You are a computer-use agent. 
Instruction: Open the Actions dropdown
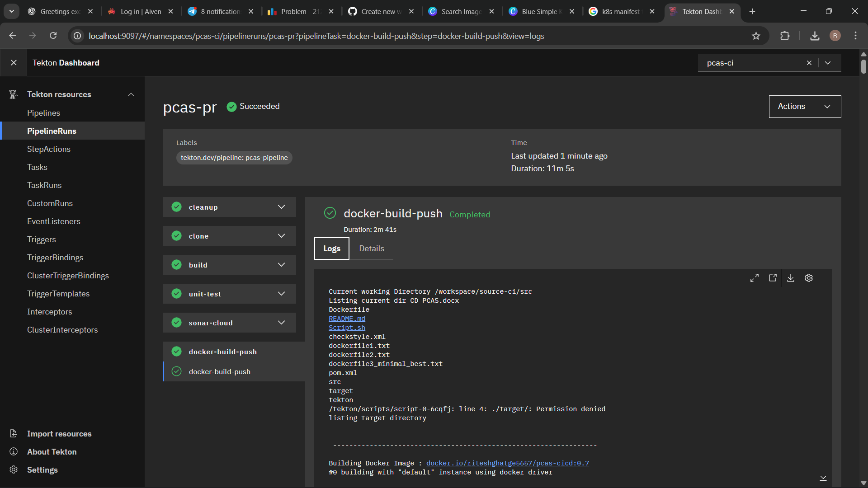805,107
